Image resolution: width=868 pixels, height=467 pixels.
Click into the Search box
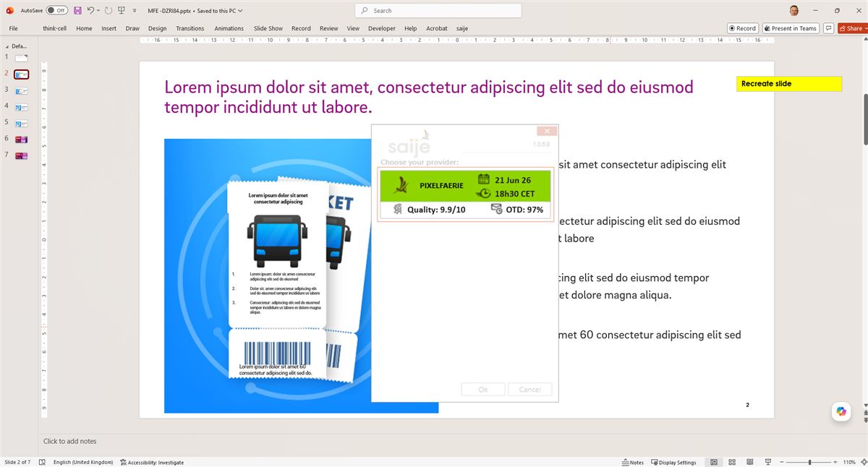point(438,10)
